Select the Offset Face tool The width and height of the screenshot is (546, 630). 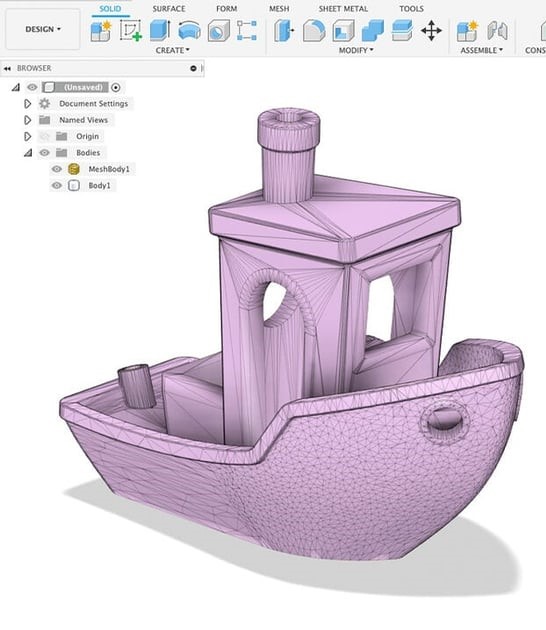[402, 31]
